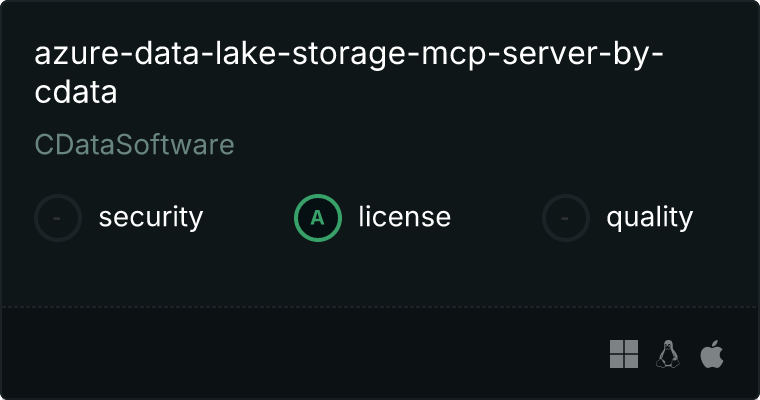Click the Windows platform icon
This screenshot has height=400, width=760.
pos(624,353)
